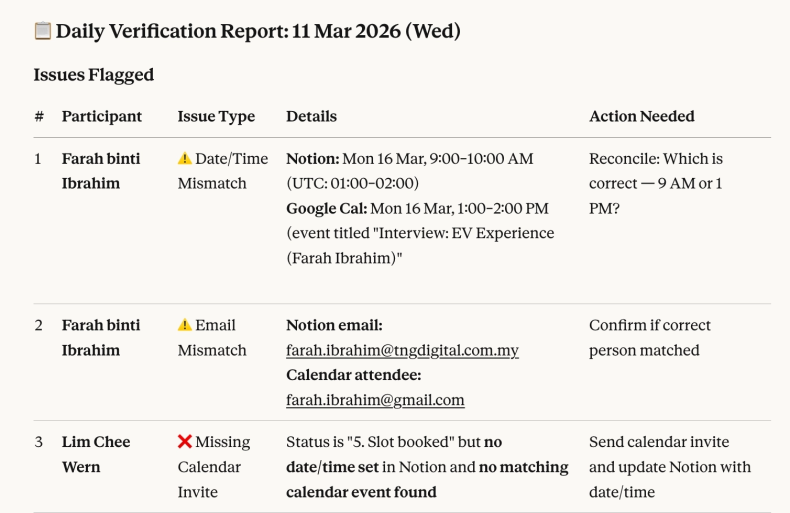This screenshot has height=513, width=790.
Task: Open the farah.ibrahim@tngdigital.com.my email link
Action: [x=402, y=350]
